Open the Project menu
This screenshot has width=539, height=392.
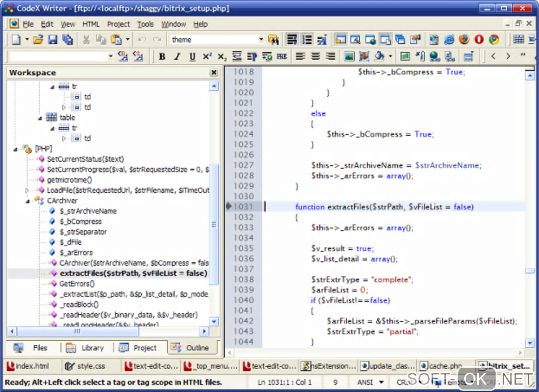(118, 24)
